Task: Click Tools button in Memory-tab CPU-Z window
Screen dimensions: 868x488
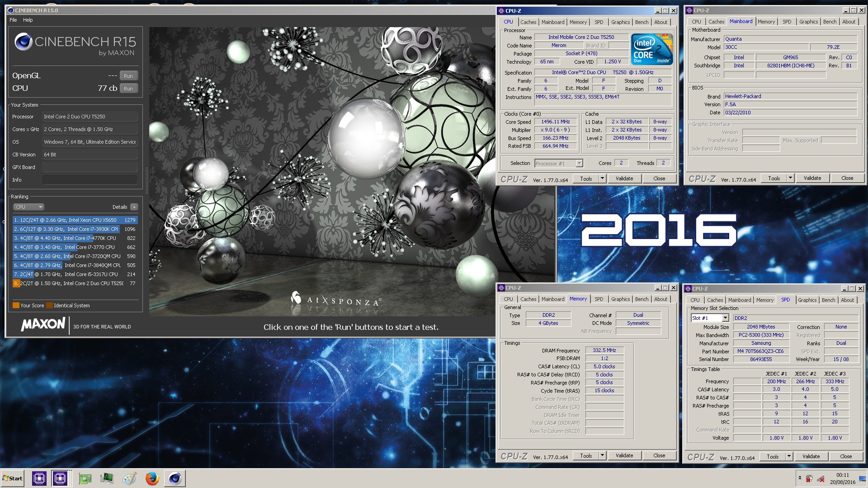Action: click(x=586, y=455)
